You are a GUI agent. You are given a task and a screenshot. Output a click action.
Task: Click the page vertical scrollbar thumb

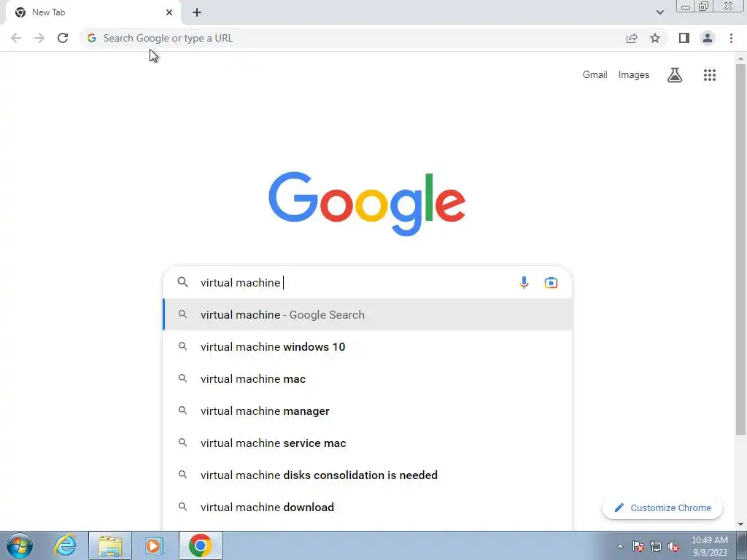coord(740,249)
